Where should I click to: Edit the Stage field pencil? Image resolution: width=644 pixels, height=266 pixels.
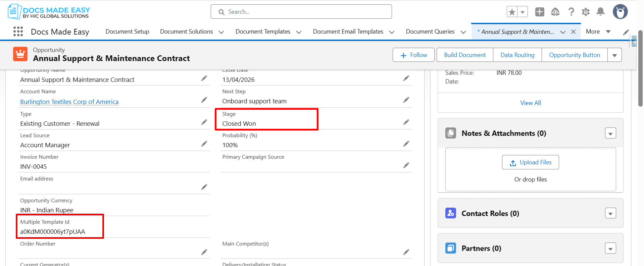[x=406, y=122]
